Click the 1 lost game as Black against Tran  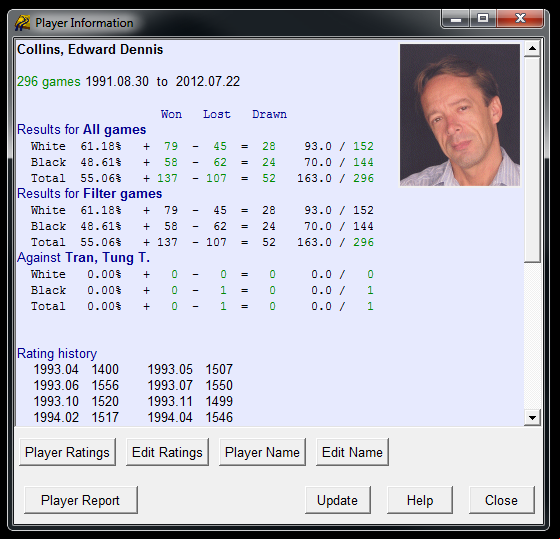223,290
